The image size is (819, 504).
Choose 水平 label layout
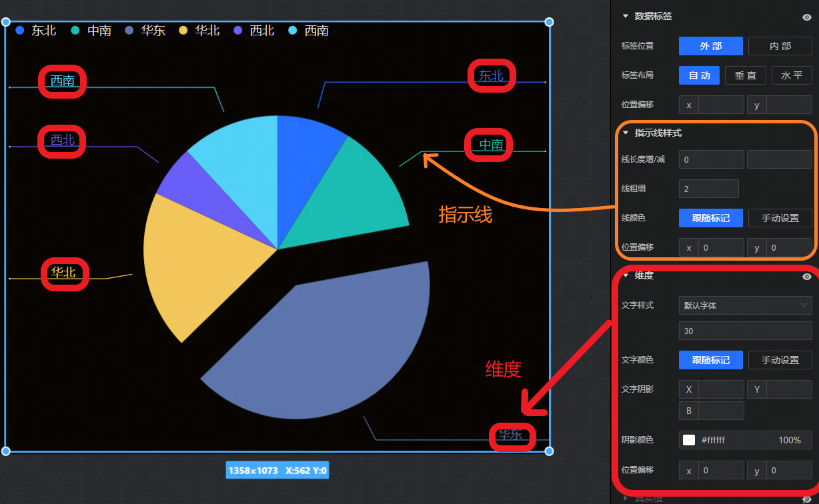pos(791,75)
